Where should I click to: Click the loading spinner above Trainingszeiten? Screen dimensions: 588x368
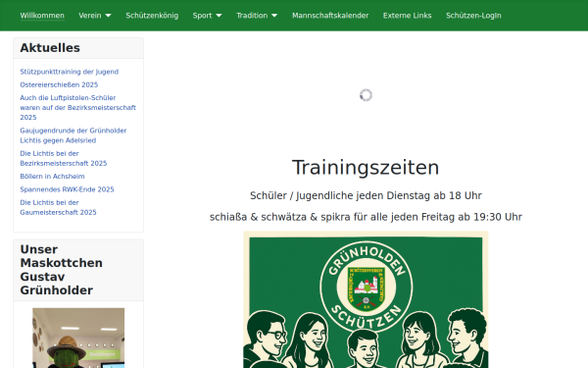click(x=366, y=95)
